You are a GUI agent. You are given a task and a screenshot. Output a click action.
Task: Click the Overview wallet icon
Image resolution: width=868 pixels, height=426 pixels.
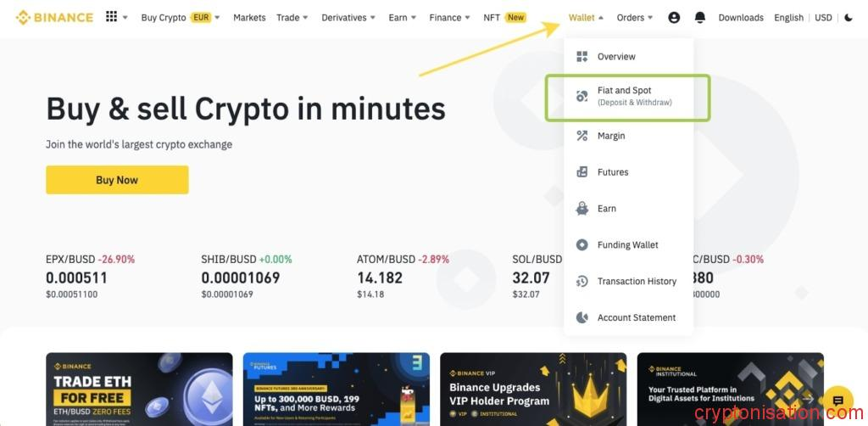(581, 57)
